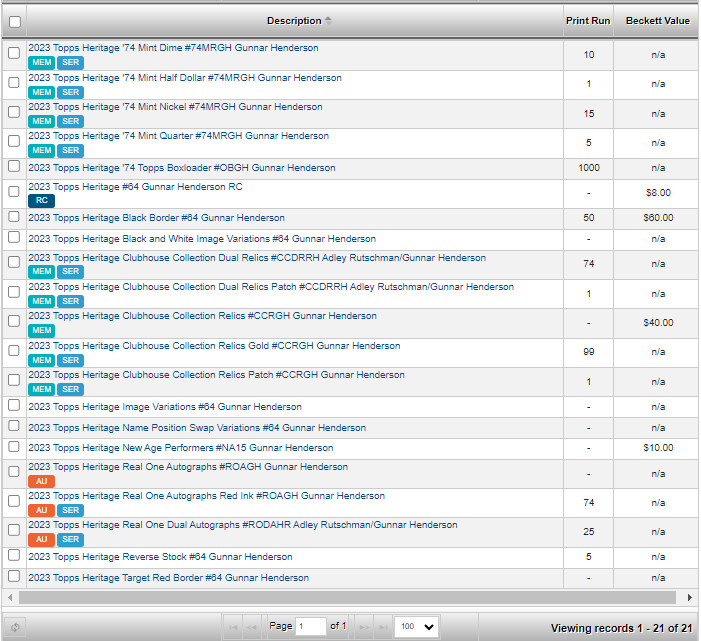Click the RC badge under Gunnar Henderson RC
The height and width of the screenshot is (641, 701).
point(42,200)
